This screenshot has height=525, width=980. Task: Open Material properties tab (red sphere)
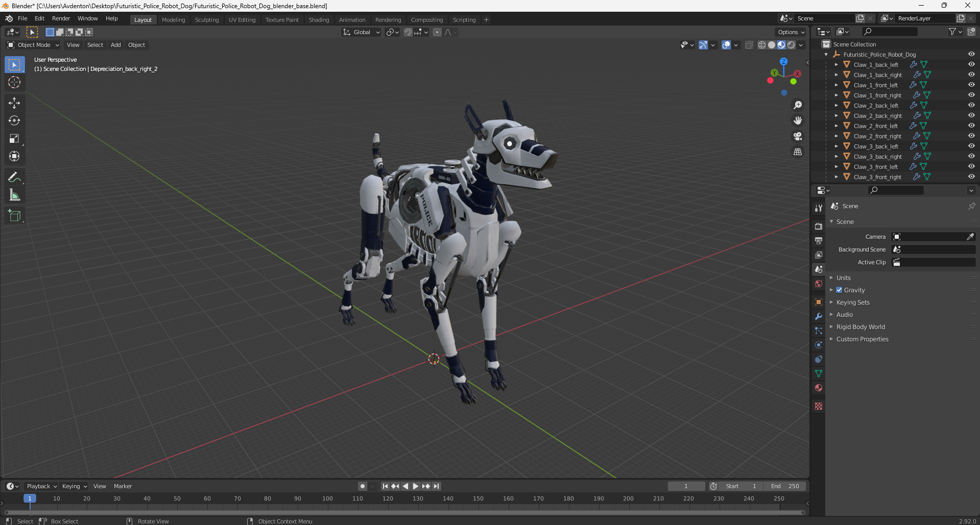point(819,388)
